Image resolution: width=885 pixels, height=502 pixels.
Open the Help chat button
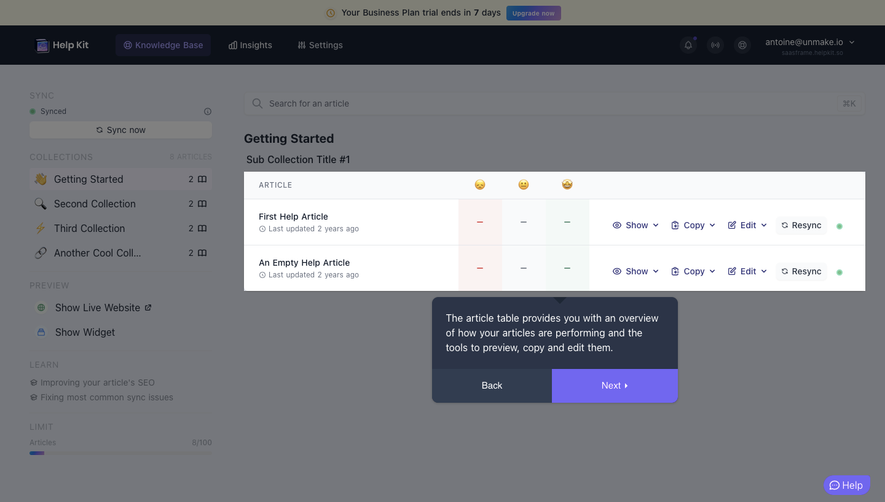pos(846,485)
